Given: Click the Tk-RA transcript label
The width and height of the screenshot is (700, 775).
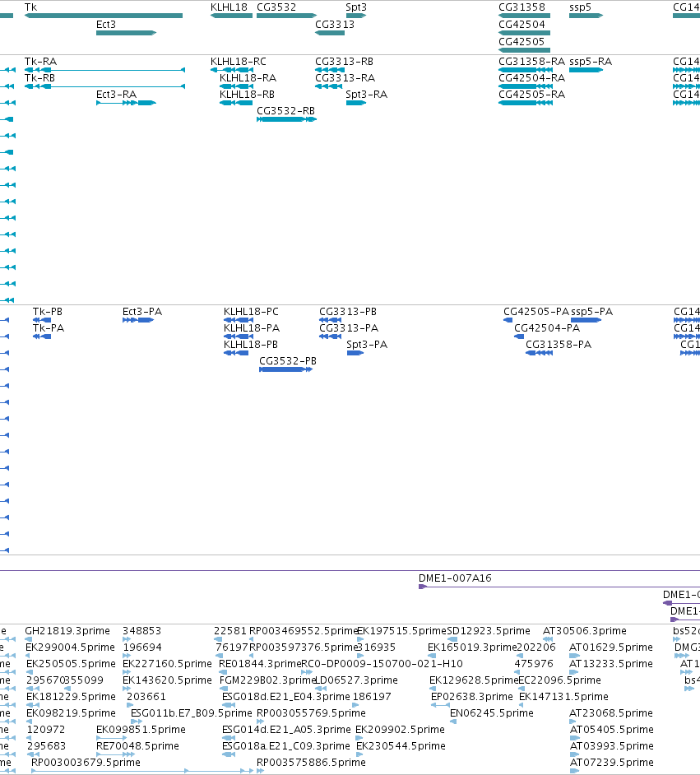Looking at the screenshot, I should tap(40, 61).
